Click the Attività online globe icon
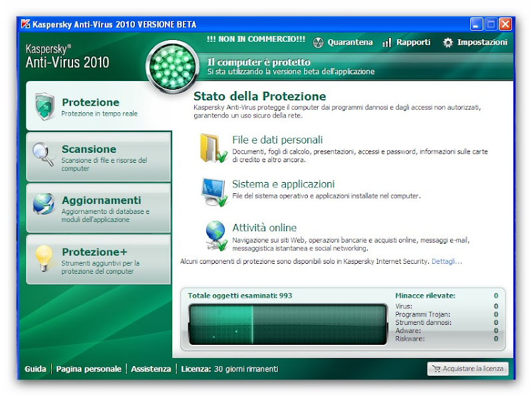Screen dimensions: 532x396 tap(216, 236)
